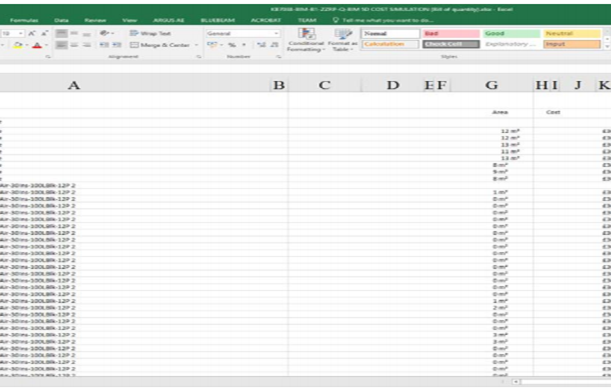The height and width of the screenshot is (392, 611).
Task: Open the Review tab
Action: point(95,20)
